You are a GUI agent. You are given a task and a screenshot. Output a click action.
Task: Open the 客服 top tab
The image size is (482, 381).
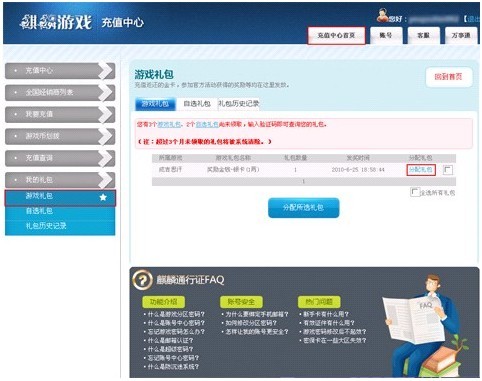coord(423,35)
